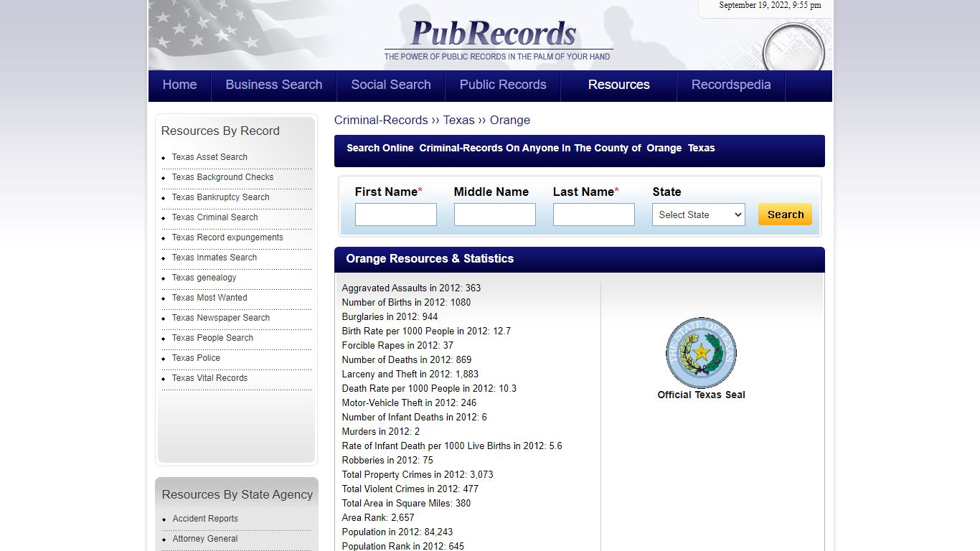Open Accident Reports agency link
Screen dimensions: 980x551
(205, 519)
